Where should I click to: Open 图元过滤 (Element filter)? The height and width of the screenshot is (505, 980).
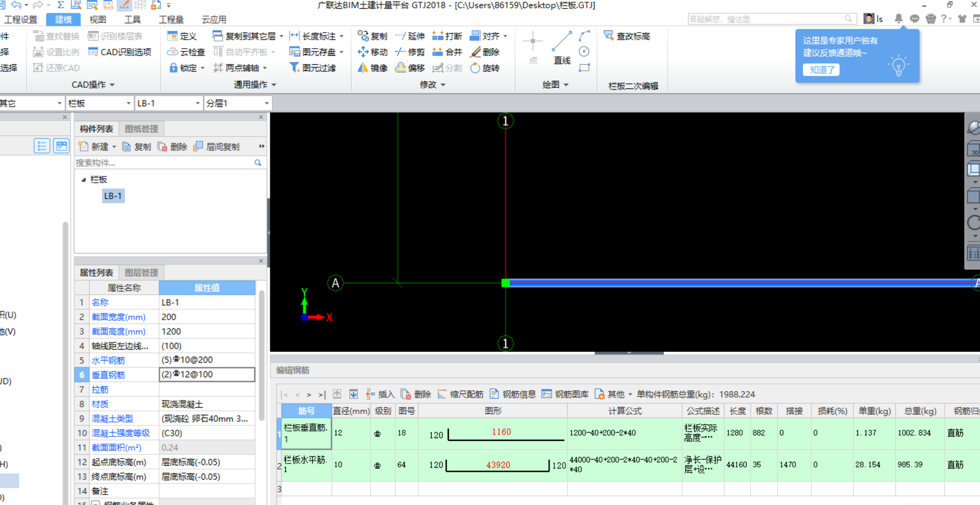point(312,68)
